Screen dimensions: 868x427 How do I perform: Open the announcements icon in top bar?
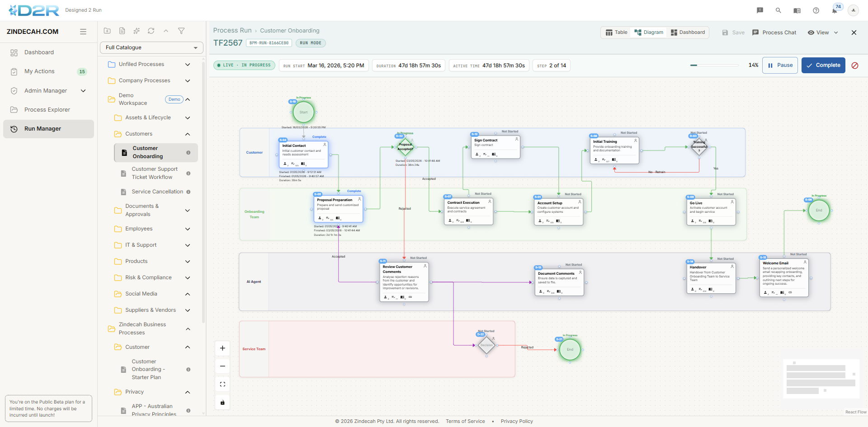tap(760, 10)
